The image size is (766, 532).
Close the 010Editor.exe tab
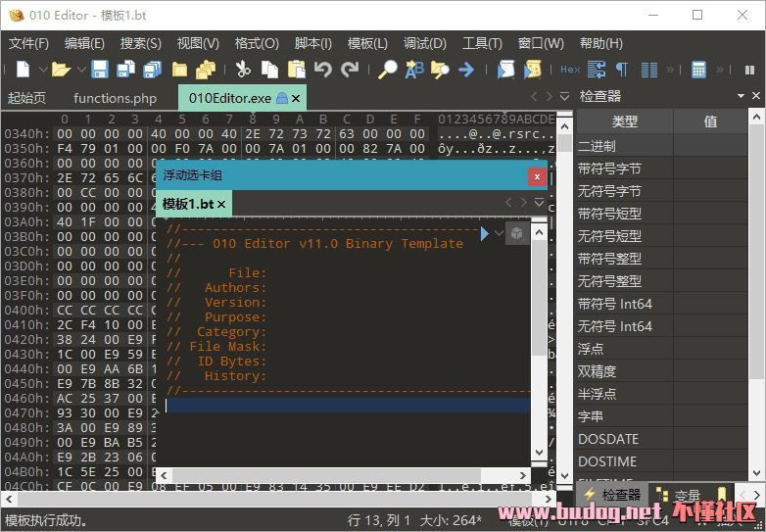pos(296,99)
